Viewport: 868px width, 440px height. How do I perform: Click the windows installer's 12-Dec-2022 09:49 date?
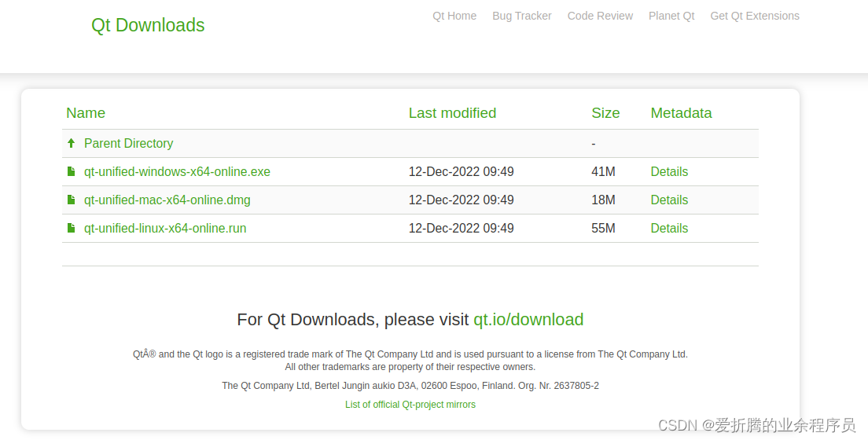pyautogui.click(x=461, y=171)
